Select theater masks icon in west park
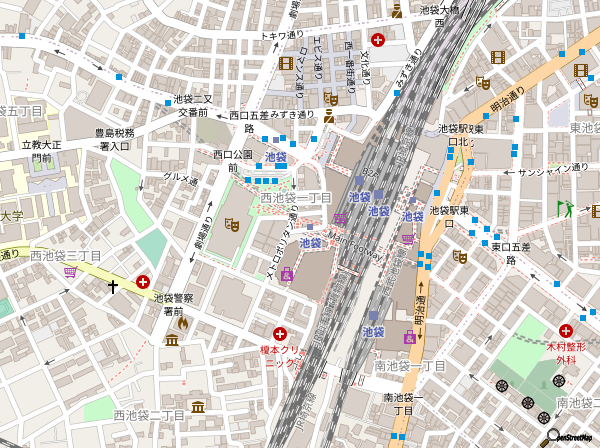 [x=230, y=227]
